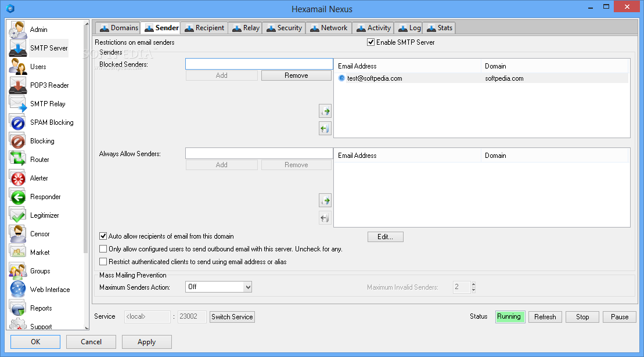Open the Groups module icon

pyautogui.click(x=17, y=271)
